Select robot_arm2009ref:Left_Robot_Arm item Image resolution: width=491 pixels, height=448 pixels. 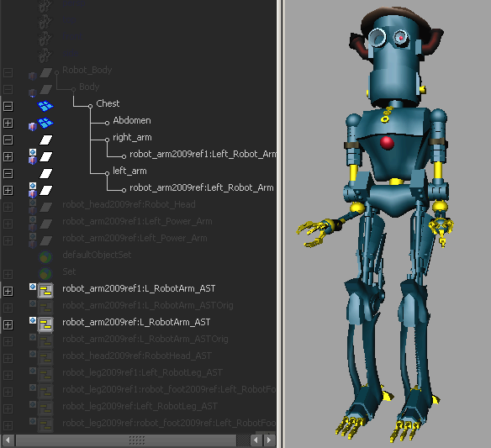(201, 187)
